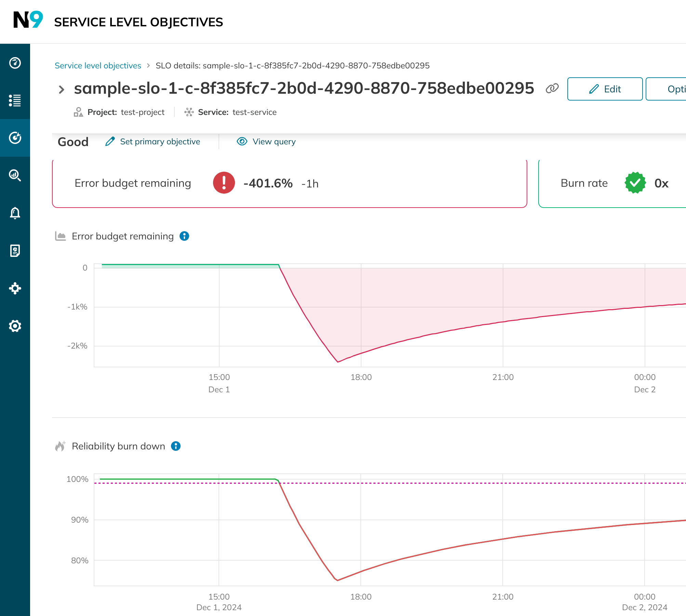
Task: Click the red error budget alert icon
Action: pos(224,183)
